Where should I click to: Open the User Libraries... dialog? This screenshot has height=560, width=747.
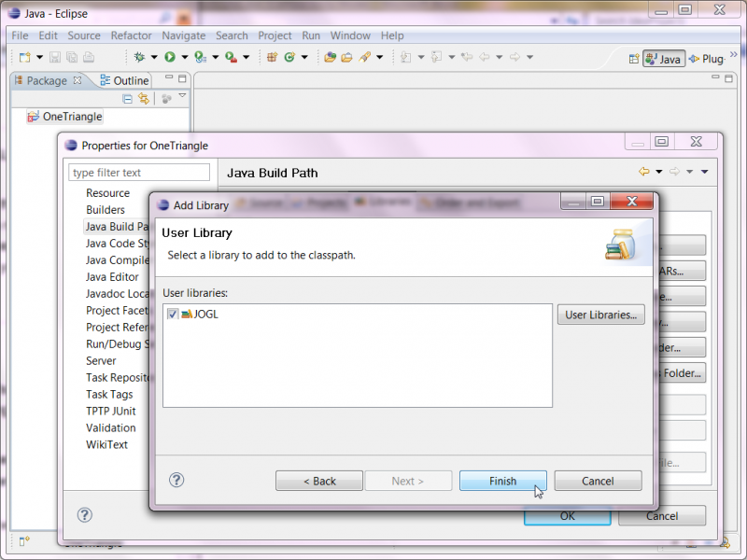pyautogui.click(x=600, y=315)
